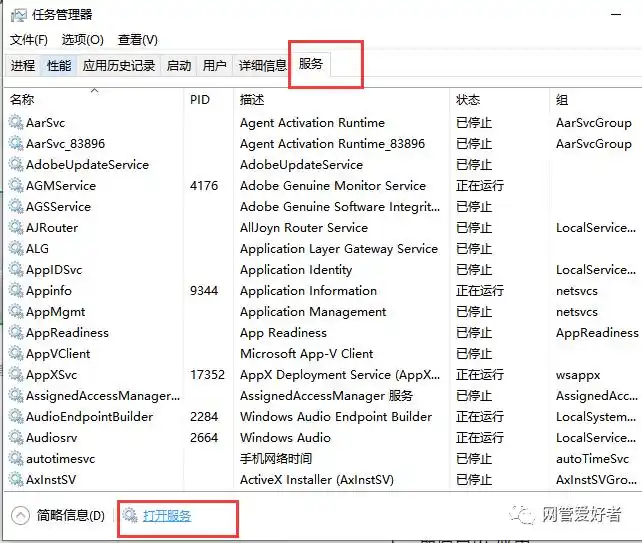Sort by the 状态 column header
The width and height of the screenshot is (642, 543).
(x=500, y=100)
